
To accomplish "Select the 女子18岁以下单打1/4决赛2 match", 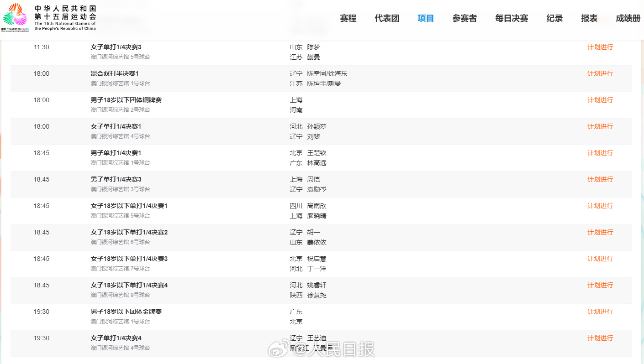I will (129, 233).
